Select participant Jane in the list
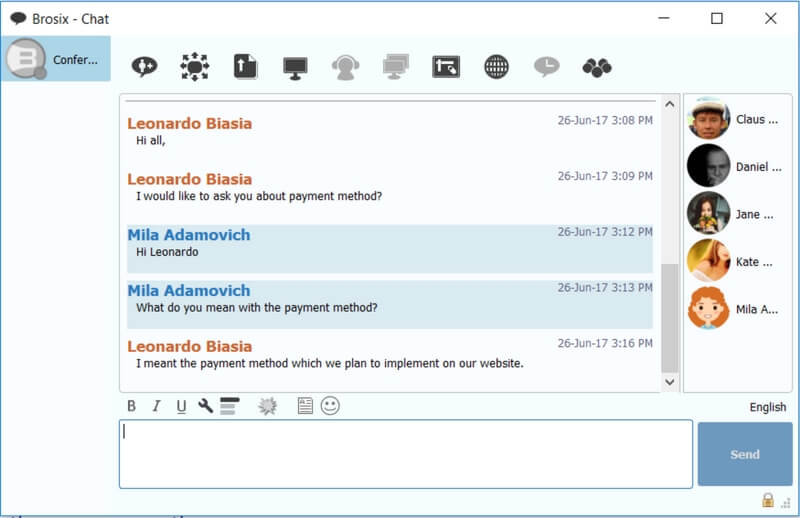This screenshot has height=518, width=800. 737,213
